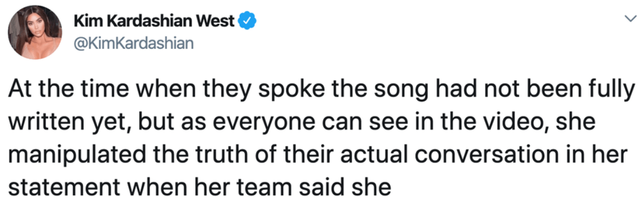Open the tweet options chevron arrow
Image resolution: width=644 pixels, height=217 pixels.
(629, 18)
